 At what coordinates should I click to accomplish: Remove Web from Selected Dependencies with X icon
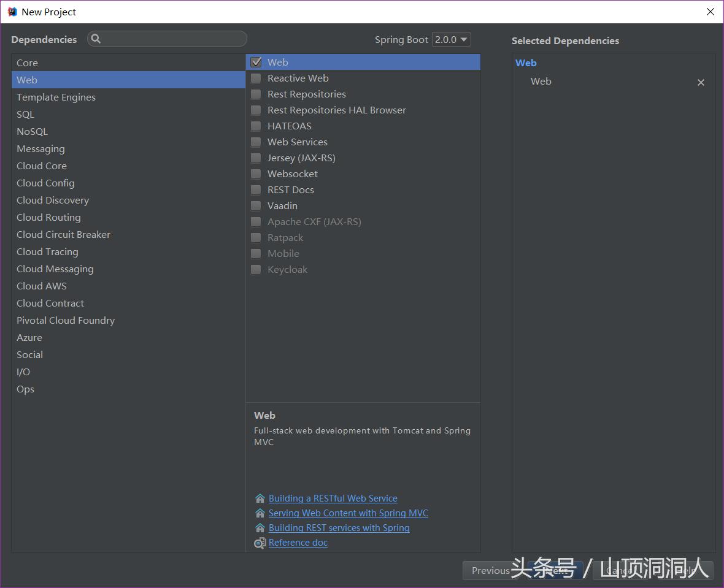(701, 82)
